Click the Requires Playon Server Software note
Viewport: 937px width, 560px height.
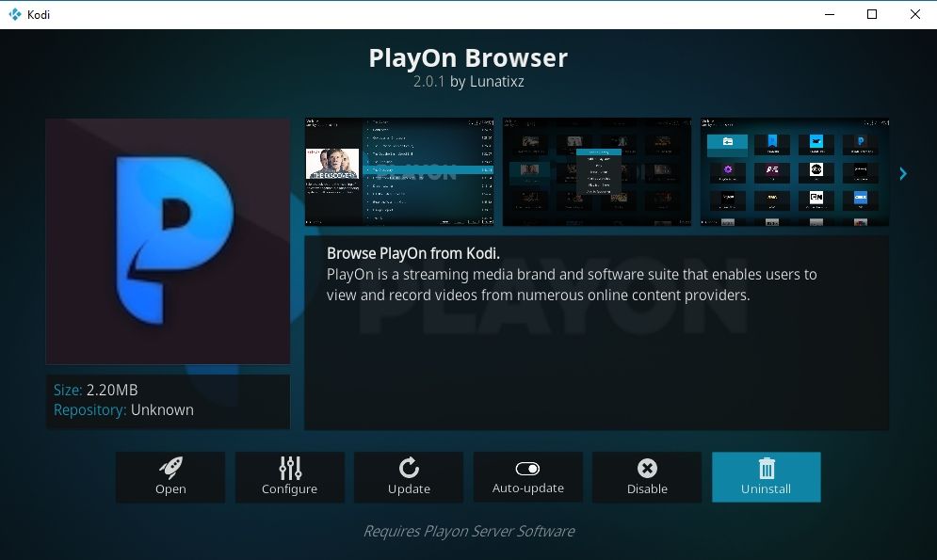(x=469, y=531)
